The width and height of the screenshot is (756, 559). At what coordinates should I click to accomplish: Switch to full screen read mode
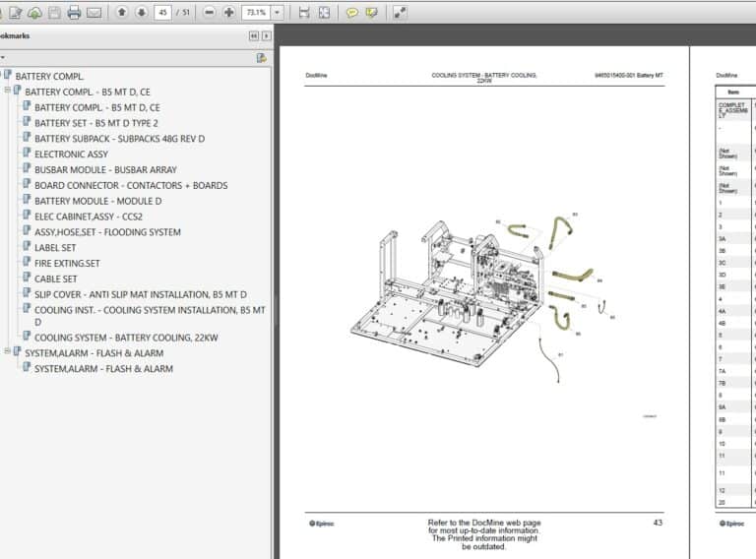click(400, 13)
